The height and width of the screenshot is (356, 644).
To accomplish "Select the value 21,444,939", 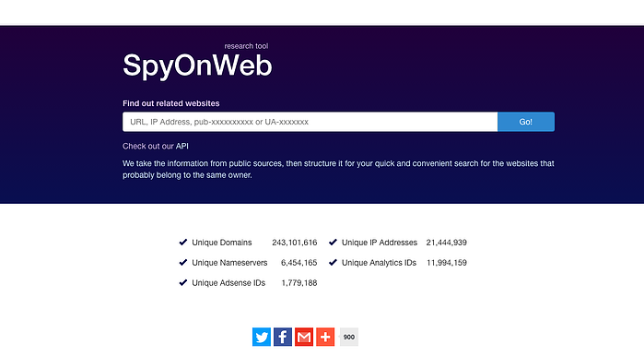I will 447,243.
